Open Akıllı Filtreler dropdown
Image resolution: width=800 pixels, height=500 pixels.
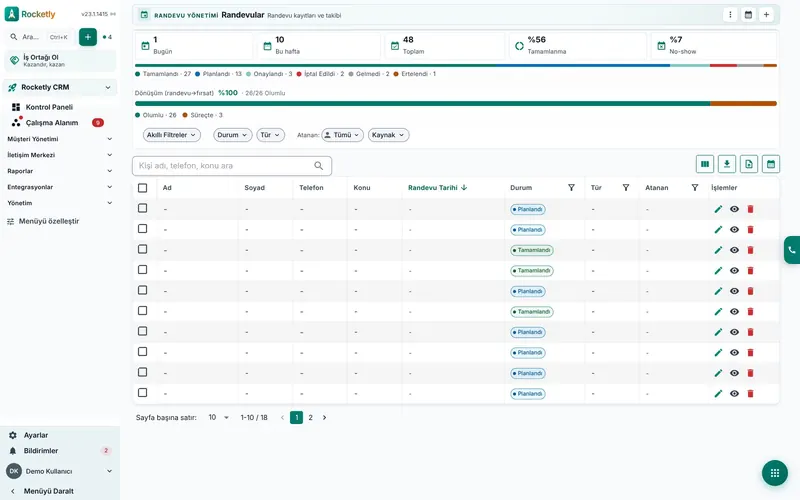[171, 135]
